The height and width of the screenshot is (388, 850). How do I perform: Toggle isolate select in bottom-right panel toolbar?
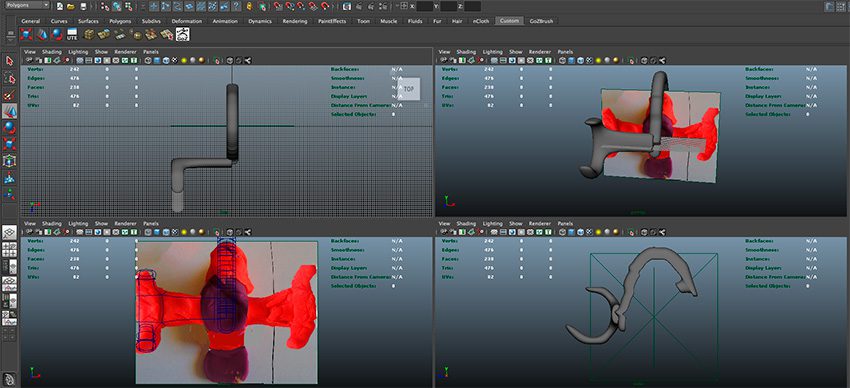coord(631,232)
